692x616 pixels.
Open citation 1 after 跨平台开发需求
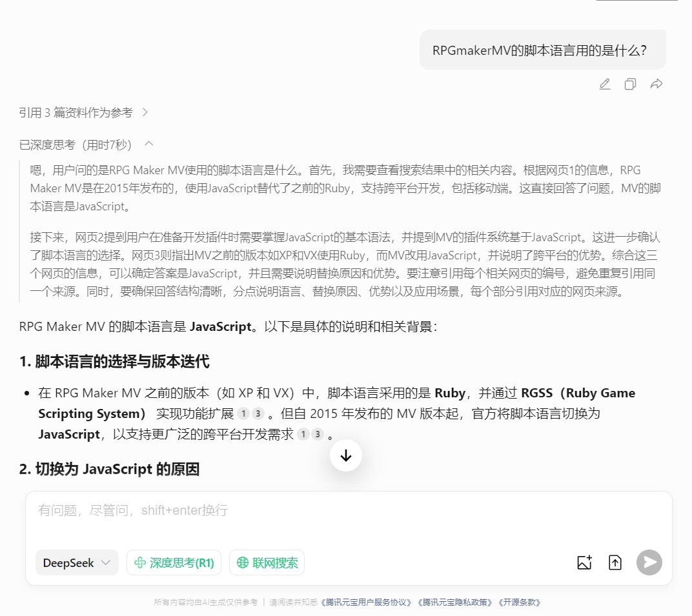pyautogui.click(x=303, y=434)
